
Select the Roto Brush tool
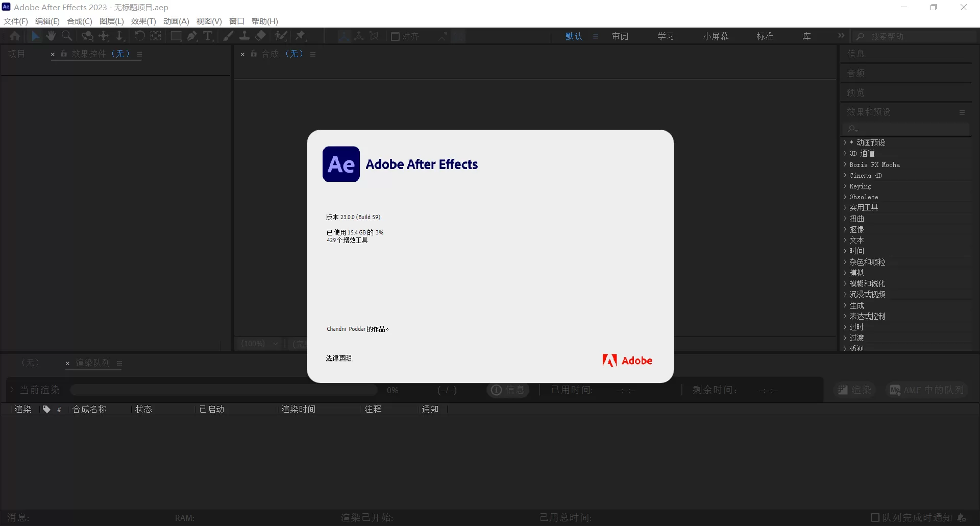click(x=281, y=36)
